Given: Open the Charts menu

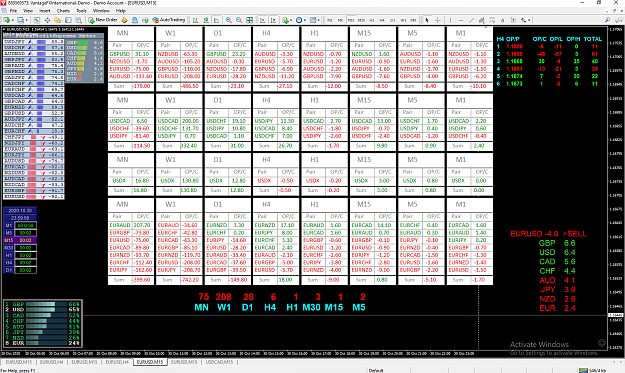Looking at the screenshot, I should point(63,11).
